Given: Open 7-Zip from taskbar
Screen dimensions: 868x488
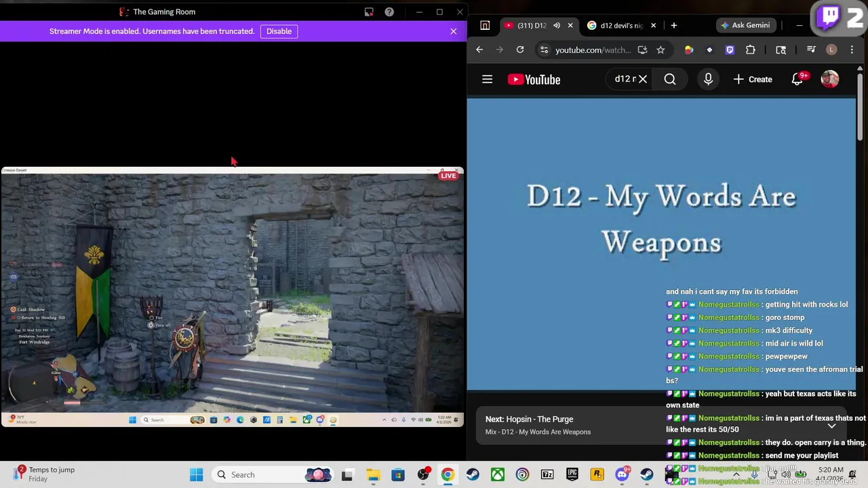Looking at the screenshot, I should (x=547, y=474).
